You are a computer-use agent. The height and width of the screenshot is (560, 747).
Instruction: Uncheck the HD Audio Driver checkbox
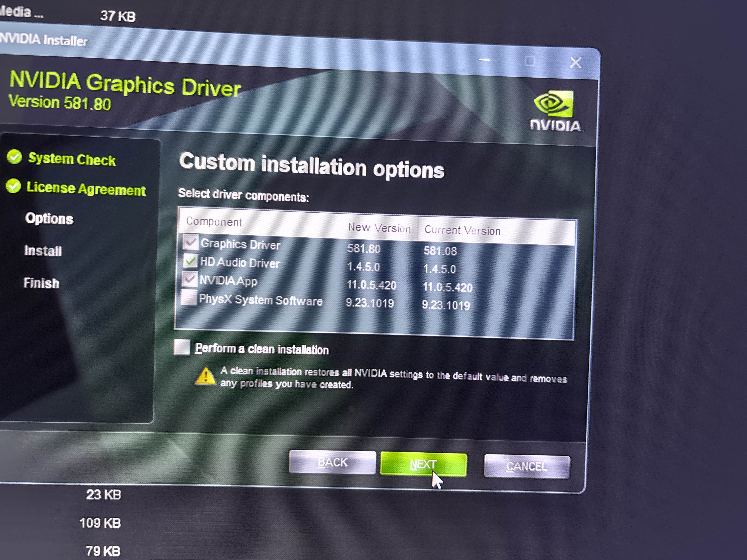click(x=190, y=261)
